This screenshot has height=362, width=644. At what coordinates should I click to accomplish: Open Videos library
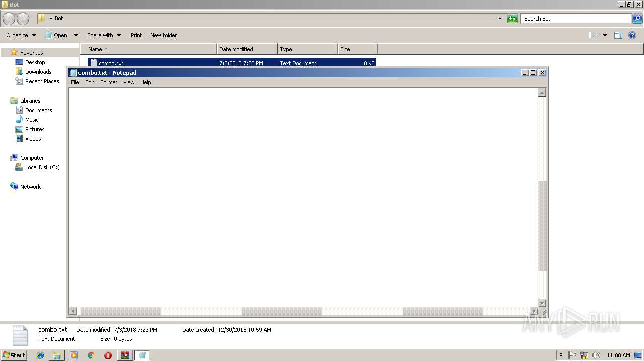33,139
